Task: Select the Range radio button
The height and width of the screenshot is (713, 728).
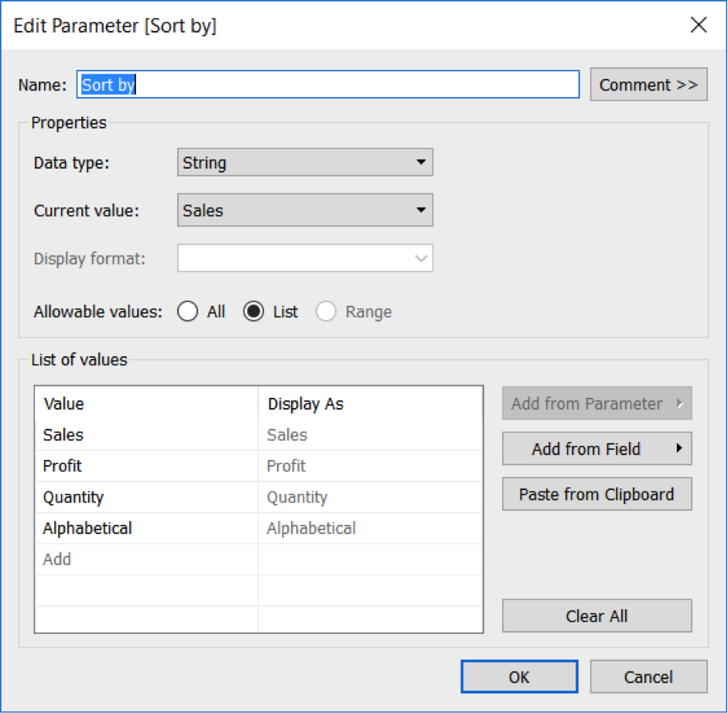Action: 326,312
